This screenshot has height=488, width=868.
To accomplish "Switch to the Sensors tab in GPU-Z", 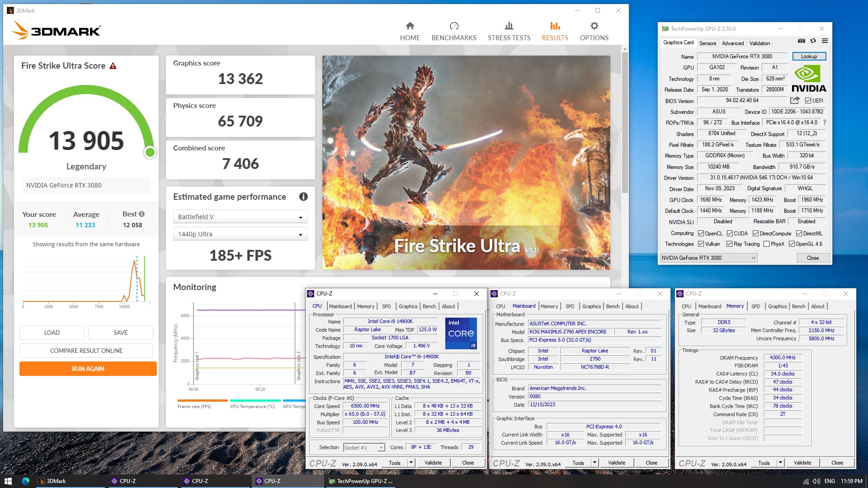I will point(708,43).
